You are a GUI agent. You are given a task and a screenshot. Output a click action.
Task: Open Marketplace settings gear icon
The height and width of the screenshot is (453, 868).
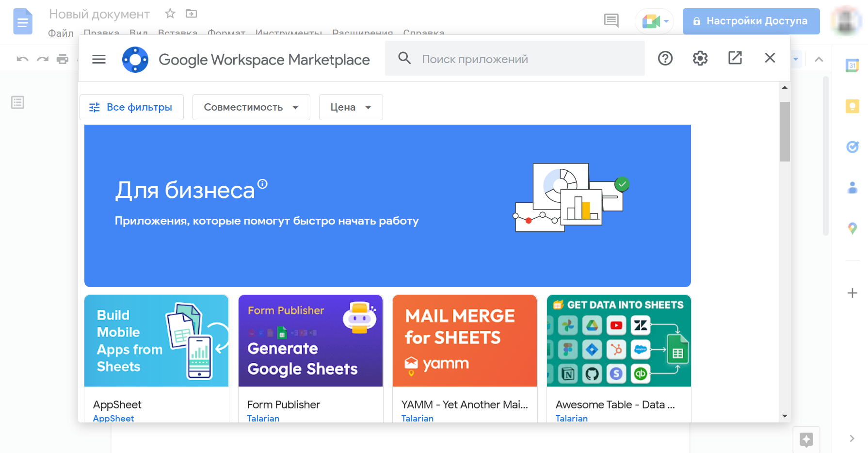[x=700, y=59]
